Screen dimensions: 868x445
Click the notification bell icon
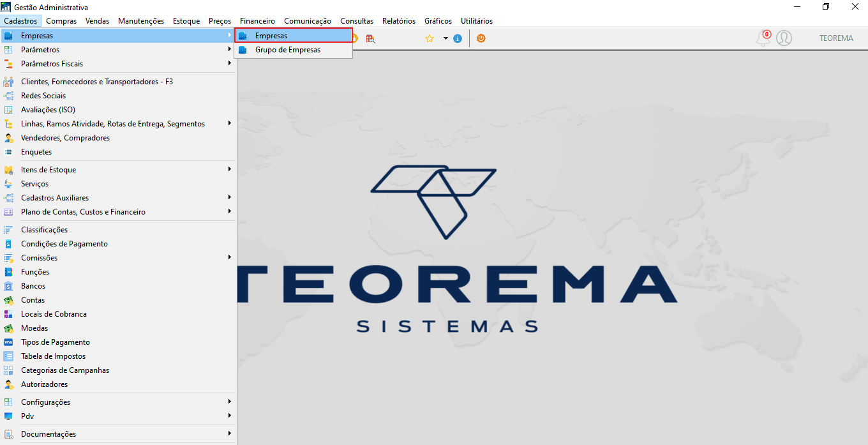[x=763, y=38]
